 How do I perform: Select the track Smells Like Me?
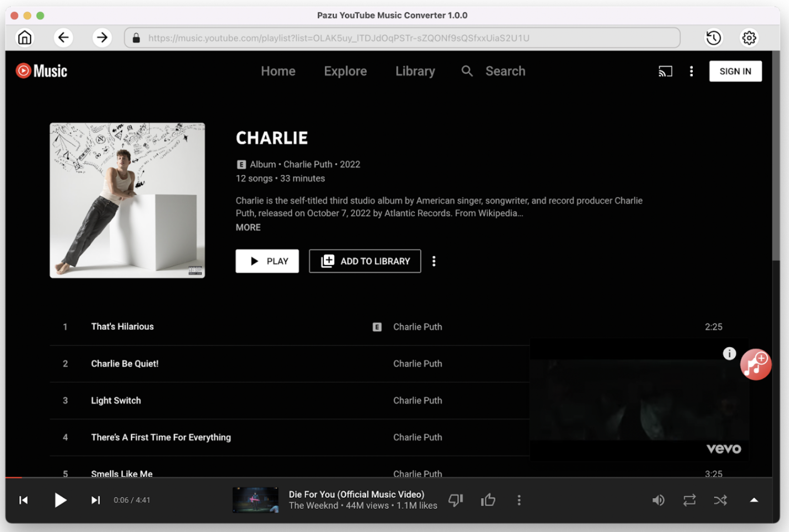(122, 473)
